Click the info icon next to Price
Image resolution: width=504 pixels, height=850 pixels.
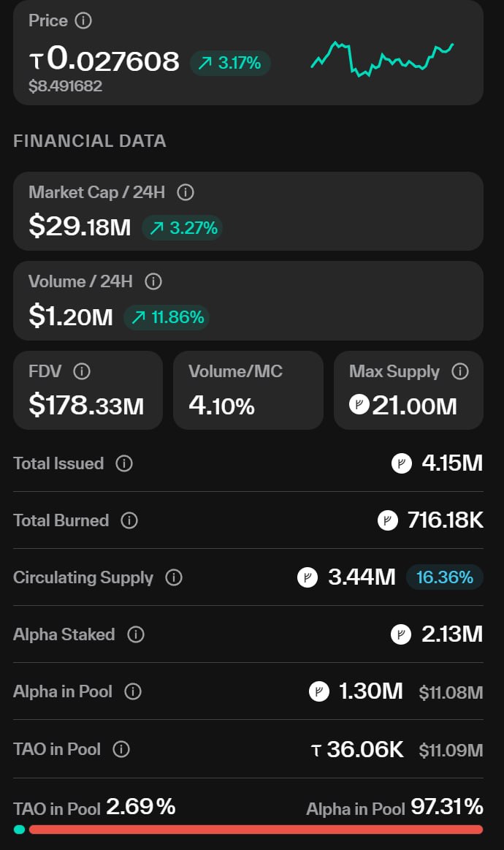[x=84, y=20]
